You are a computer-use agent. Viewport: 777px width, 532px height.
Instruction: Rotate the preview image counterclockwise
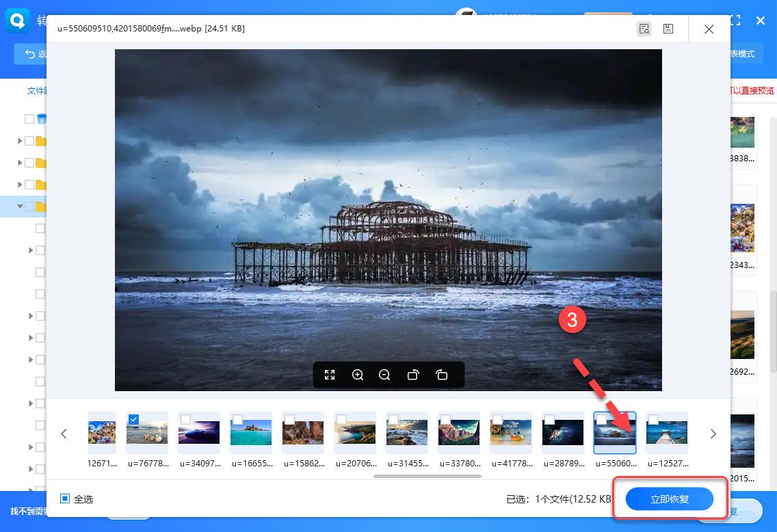click(441, 375)
